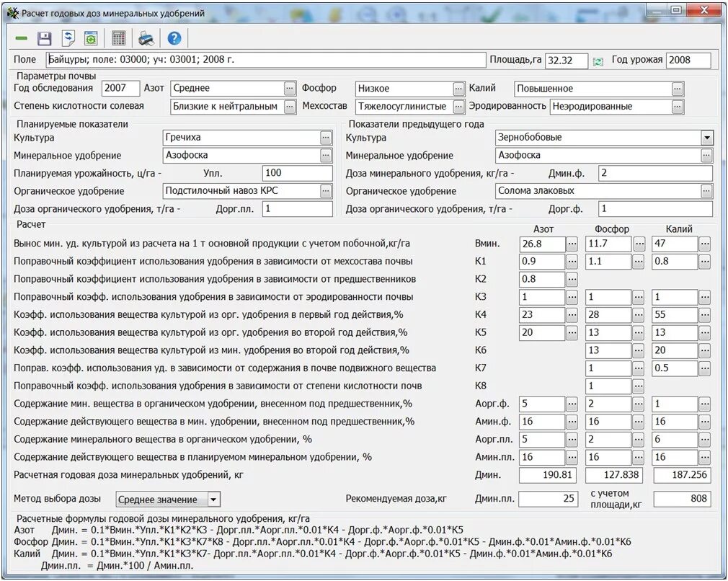The image size is (728, 581).
Task: Click ellipsis next to Вмин. potassium 47
Action: point(705,244)
